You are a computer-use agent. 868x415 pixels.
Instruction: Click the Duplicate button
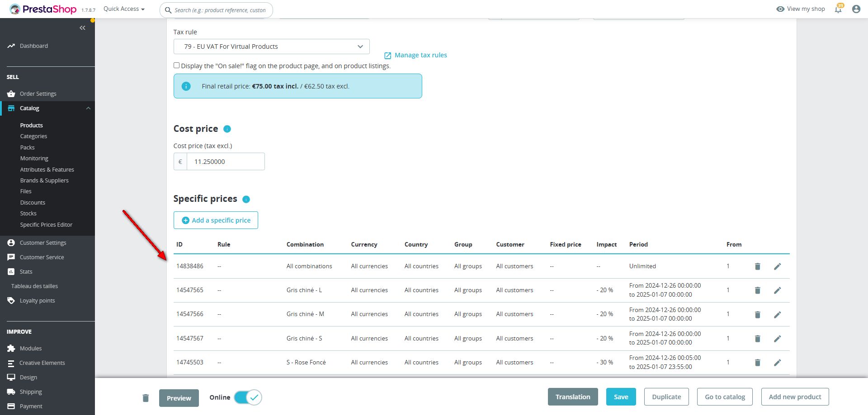666,397
